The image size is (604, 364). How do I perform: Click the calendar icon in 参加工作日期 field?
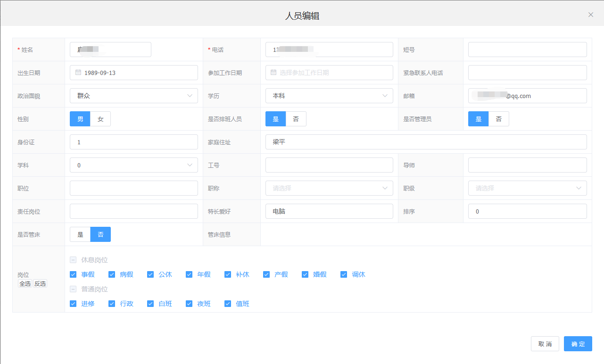click(273, 73)
